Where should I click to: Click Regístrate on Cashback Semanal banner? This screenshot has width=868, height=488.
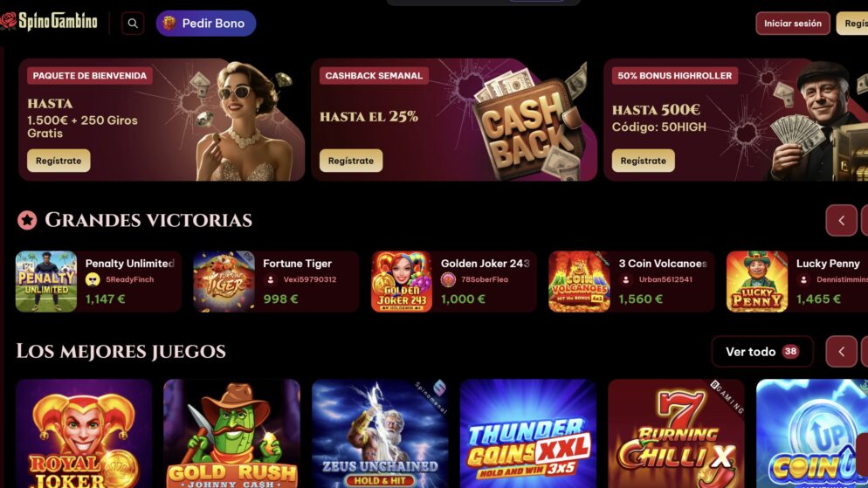pyautogui.click(x=351, y=161)
